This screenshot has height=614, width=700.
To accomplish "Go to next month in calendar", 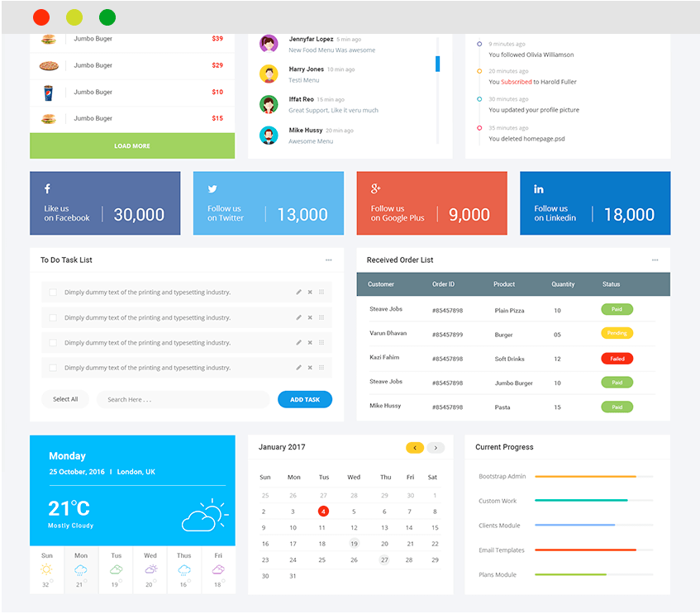I will pos(436,448).
